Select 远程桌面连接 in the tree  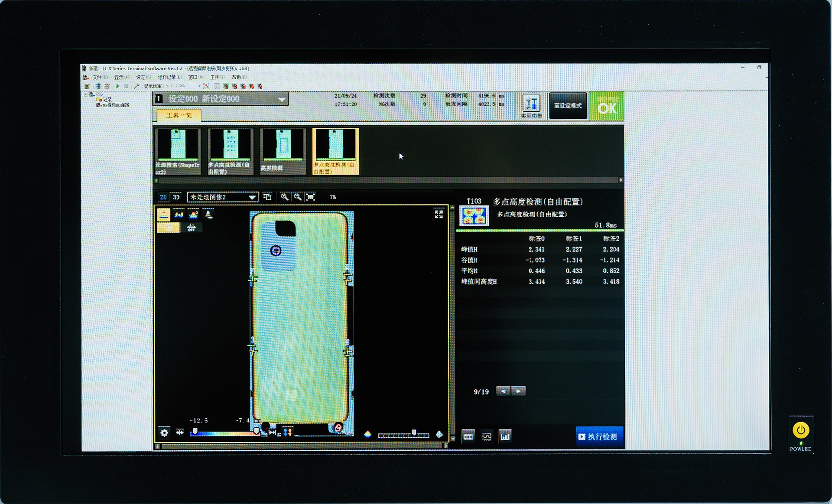[x=116, y=105]
